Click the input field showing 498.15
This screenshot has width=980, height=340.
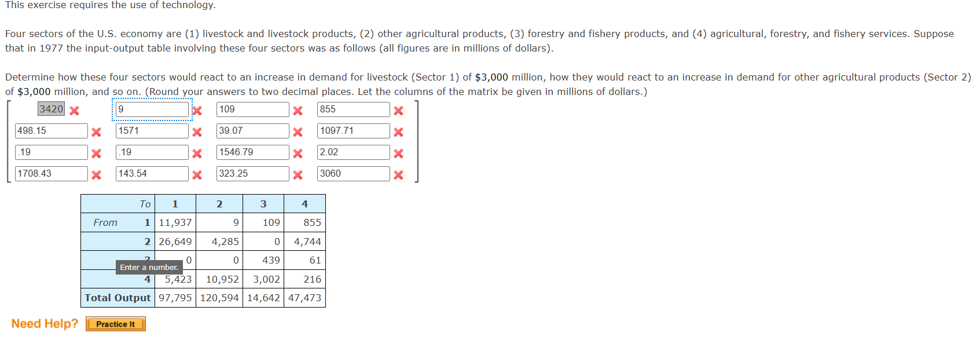(x=51, y=130)
